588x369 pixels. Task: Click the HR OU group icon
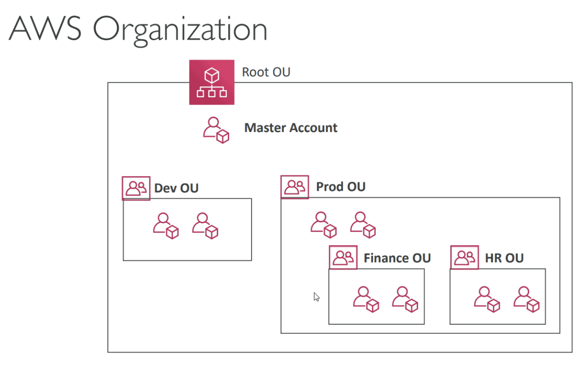[465, 258]
